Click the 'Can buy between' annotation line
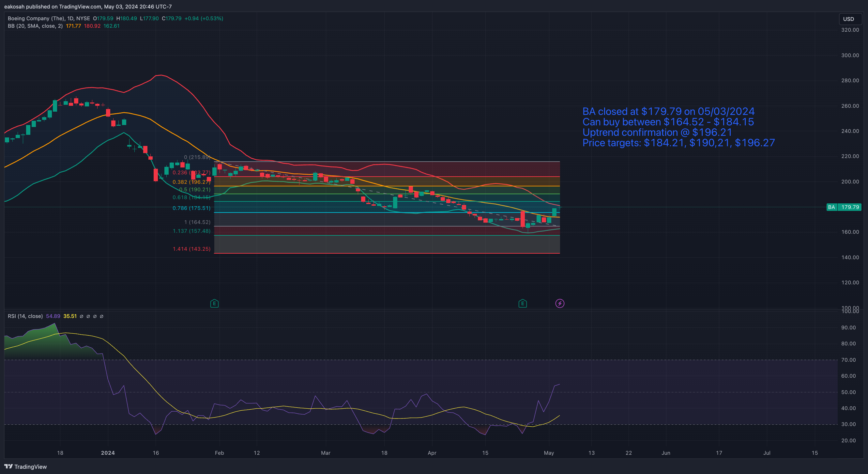Screen dimensions: 868x474 [668, 122]
